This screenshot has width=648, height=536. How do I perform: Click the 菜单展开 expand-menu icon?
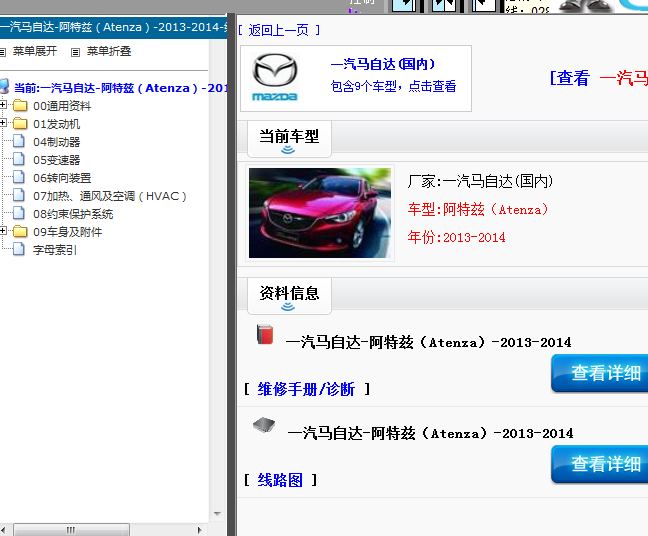point(2,52)
